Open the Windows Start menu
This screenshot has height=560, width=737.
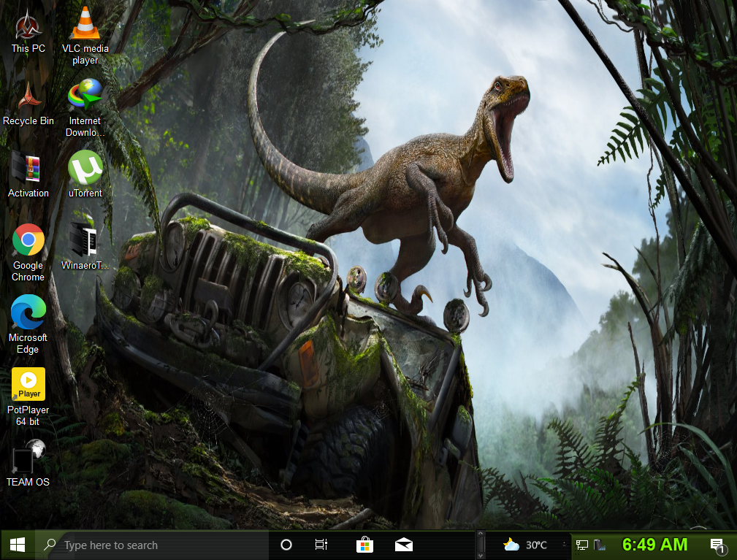point(18,545)
